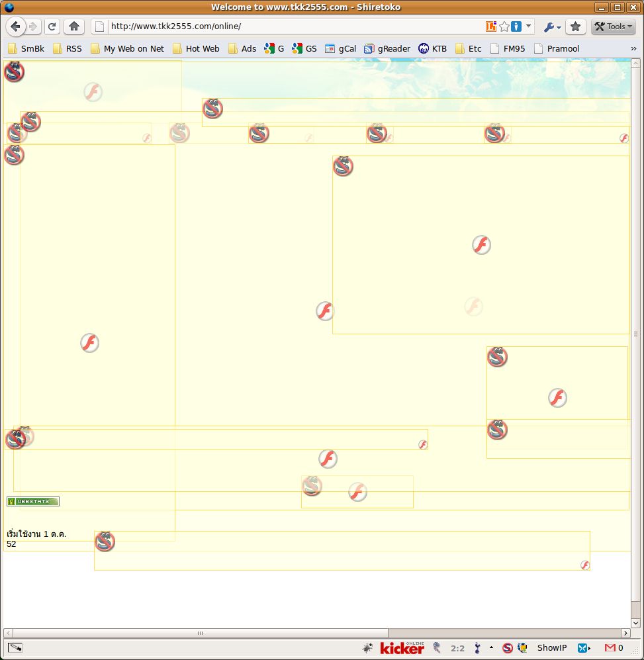Viewport: 644px width, 660px height.
Task: Click the gReader bookmark link
Action: pos(387,48)
